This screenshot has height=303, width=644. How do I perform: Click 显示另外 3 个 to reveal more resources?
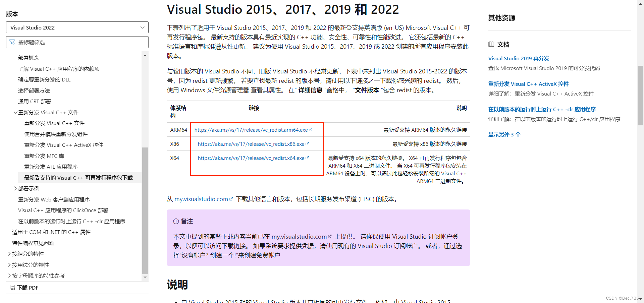[504, 134]
